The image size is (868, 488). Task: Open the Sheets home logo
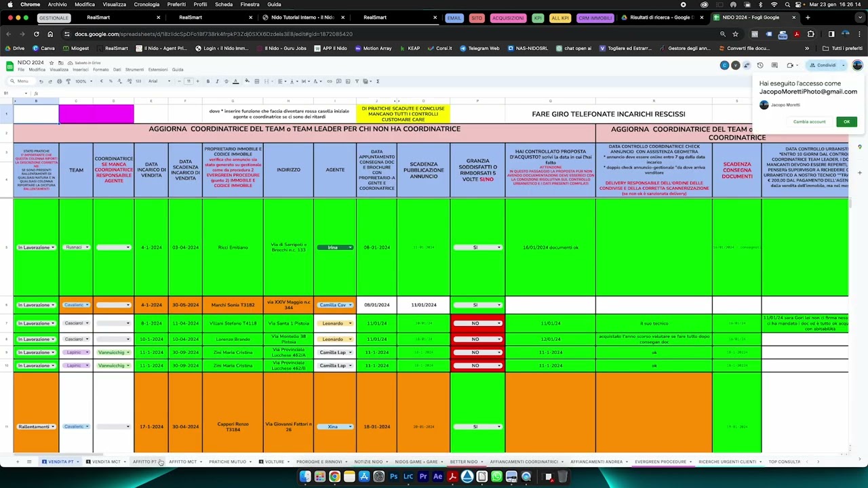[x=9, y=66]
